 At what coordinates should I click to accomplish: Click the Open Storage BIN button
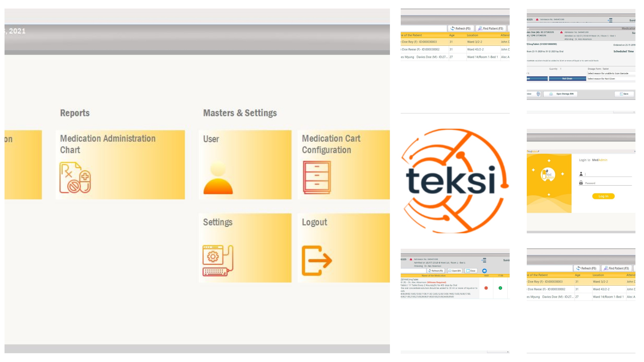click(560, 94)
